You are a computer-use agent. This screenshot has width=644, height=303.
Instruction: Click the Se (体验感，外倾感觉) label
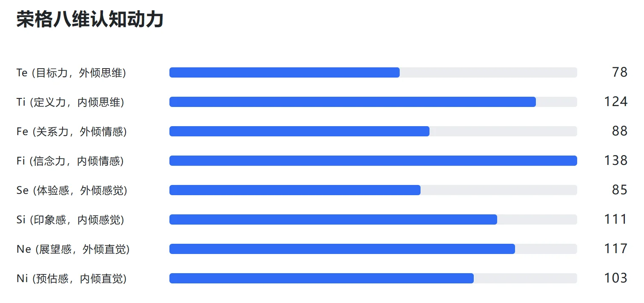(72, 190)
